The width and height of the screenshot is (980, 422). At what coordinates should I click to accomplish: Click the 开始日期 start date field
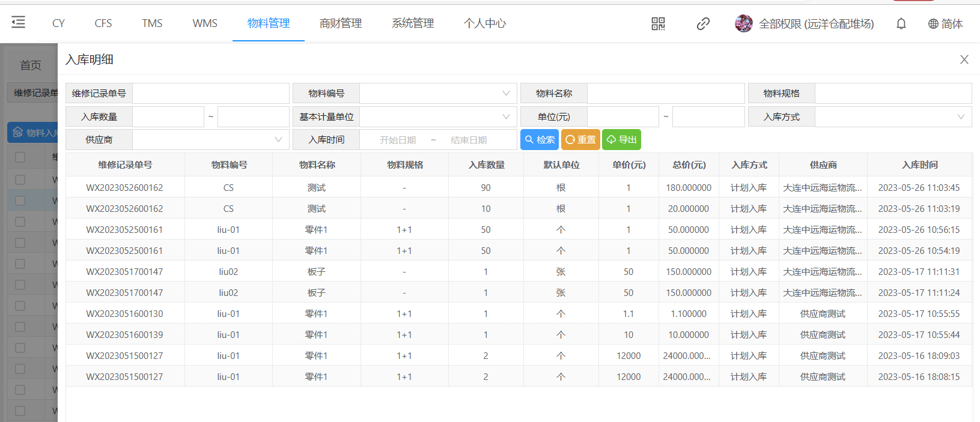click(x=398, y=140)
